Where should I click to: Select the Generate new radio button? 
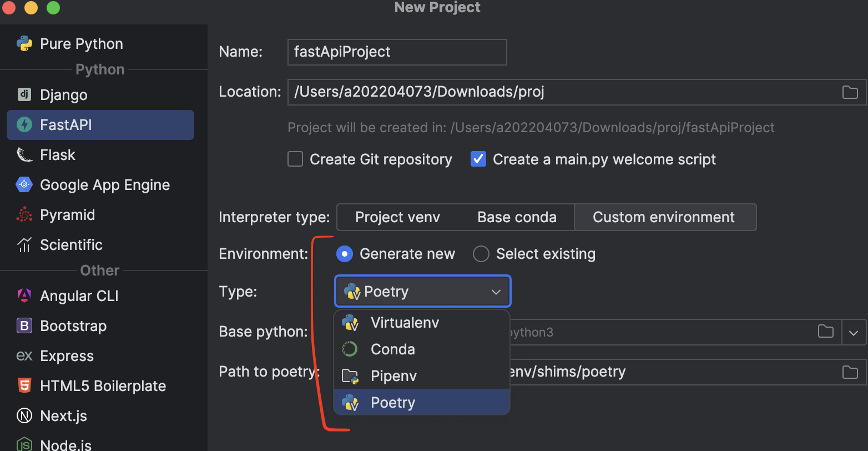345,254
